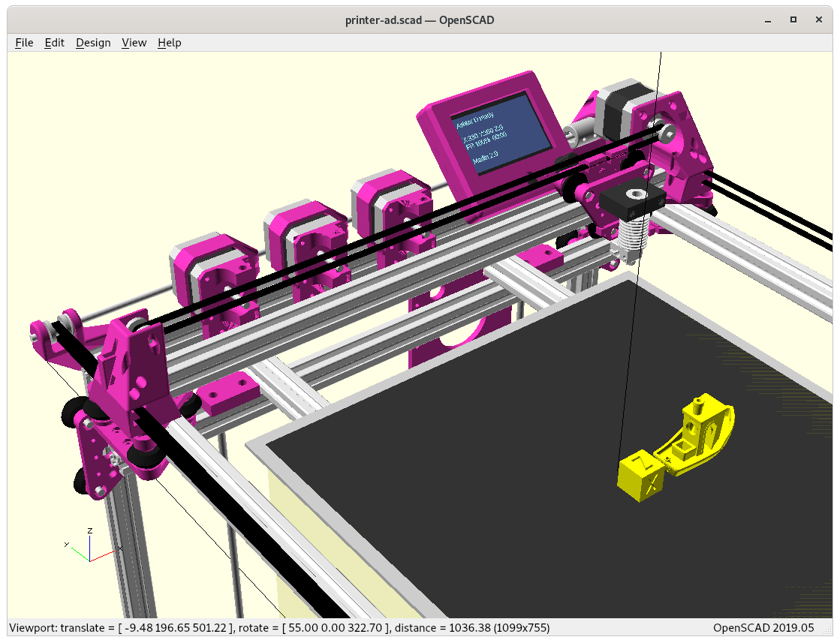This screenshot has width=840, height=643.
Task: Open the Design menu
Action: tap(93, 43)
